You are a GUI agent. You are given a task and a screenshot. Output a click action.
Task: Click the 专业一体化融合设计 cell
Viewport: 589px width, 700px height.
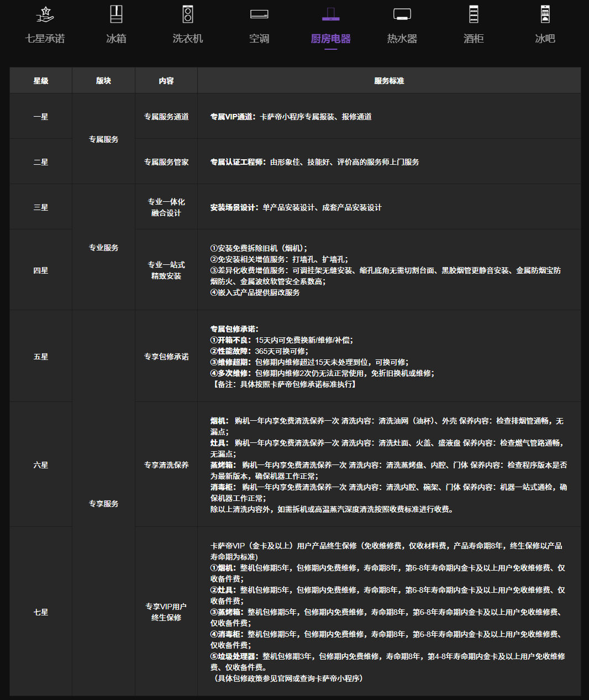pyautogui.click(x=166, y=207)
